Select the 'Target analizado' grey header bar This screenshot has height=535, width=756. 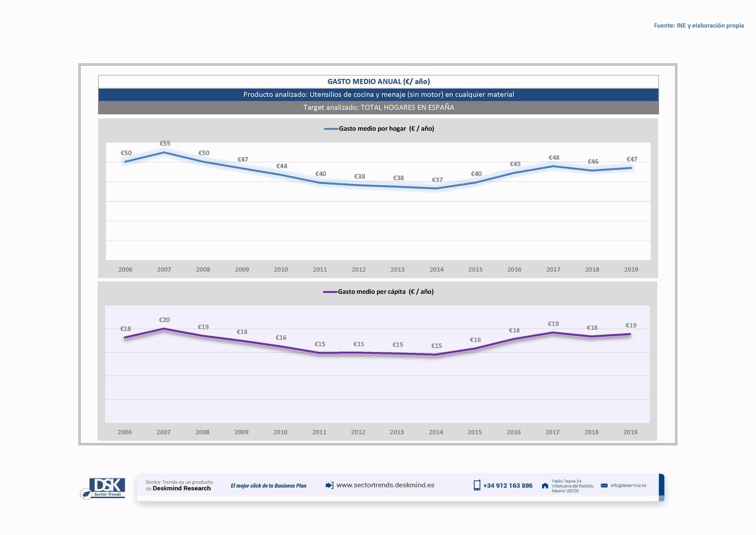pos(378,107)
